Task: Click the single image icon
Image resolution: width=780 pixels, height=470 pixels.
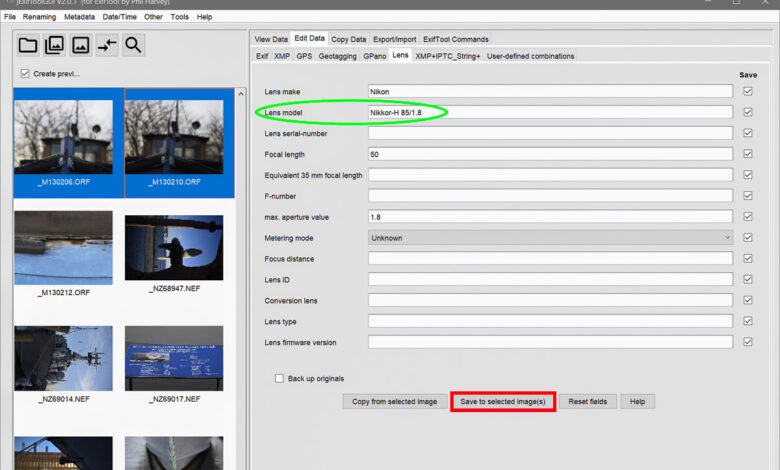Action: [x=80, y=44]
